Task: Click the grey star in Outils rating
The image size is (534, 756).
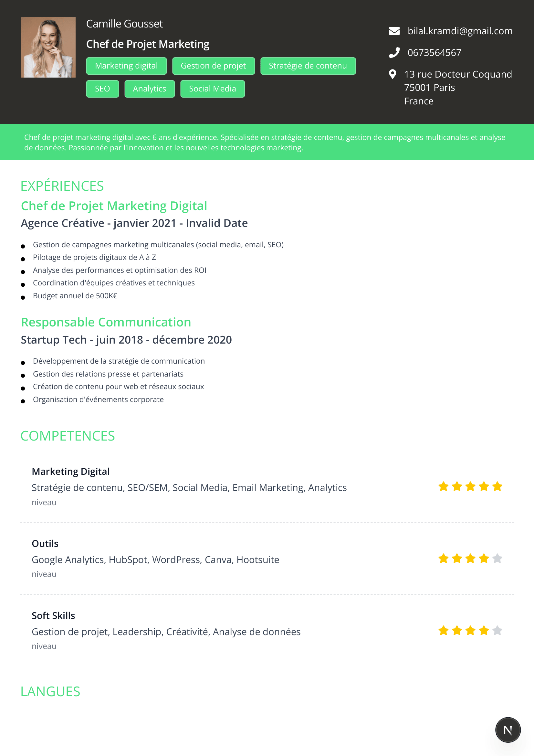Action: pyautogui.click(x=497, y=559)
